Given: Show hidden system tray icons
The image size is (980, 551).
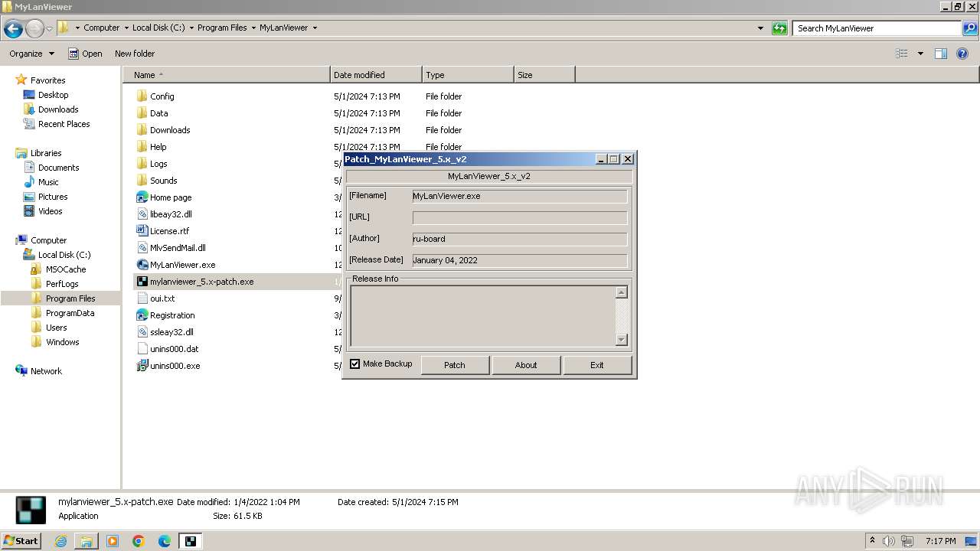Looking at the screenshot, I should pyautogui.click(x=872, y=541).
